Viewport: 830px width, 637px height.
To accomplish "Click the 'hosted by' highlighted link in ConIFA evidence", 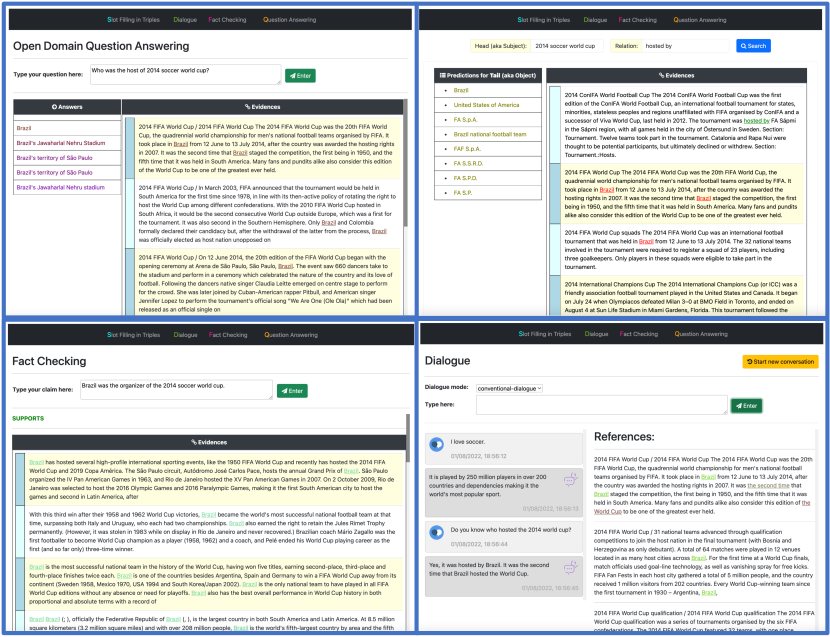I will 756,121.
